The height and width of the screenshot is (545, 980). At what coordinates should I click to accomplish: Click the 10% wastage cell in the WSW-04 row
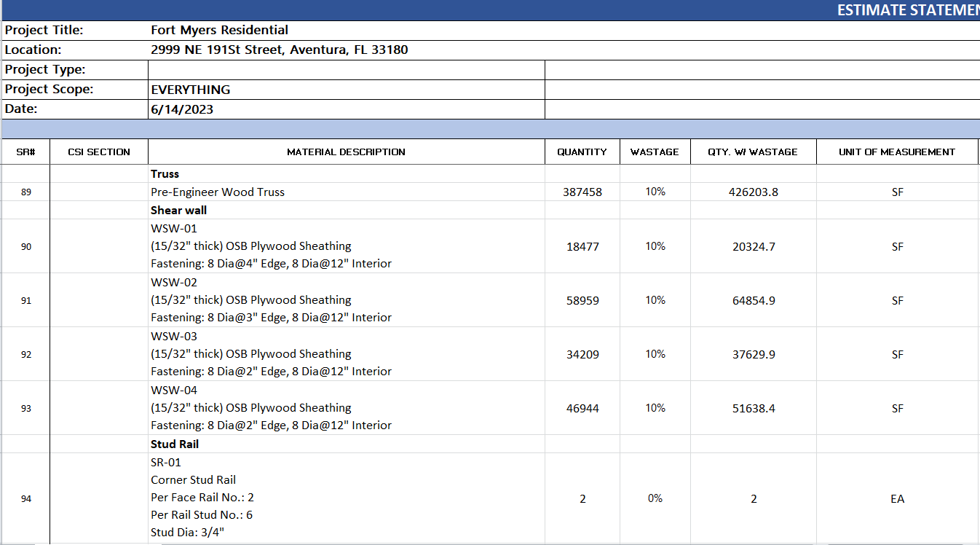[655, 408]
